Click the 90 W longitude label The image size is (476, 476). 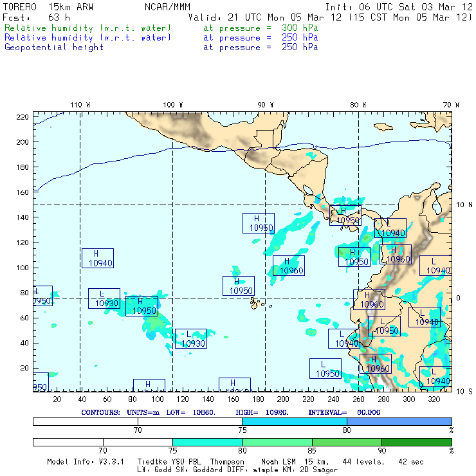[265, 105]
